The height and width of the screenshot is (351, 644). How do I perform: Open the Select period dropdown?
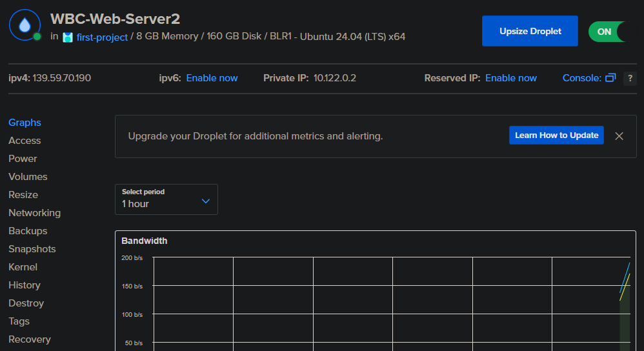coord(166,199)
